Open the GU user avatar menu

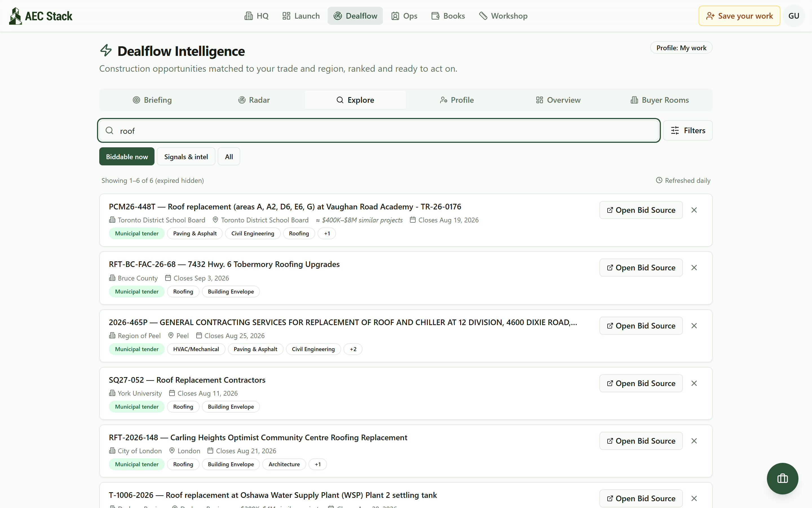click(794, 16)
